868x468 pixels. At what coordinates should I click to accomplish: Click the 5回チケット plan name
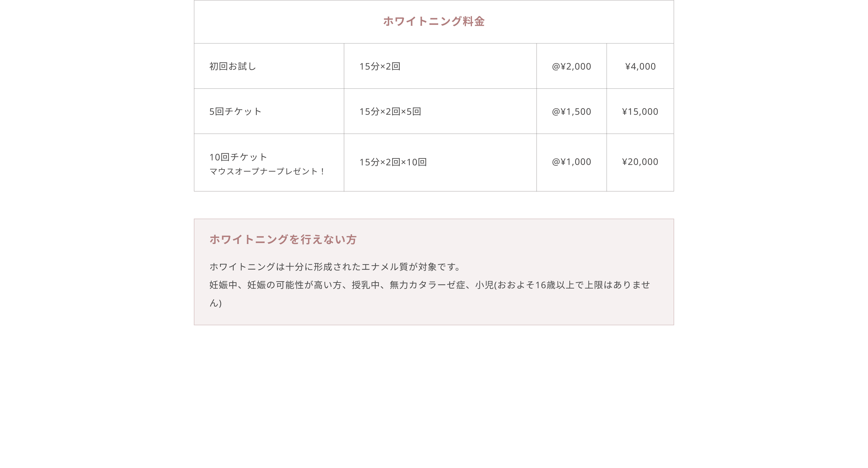click(235, 111)
